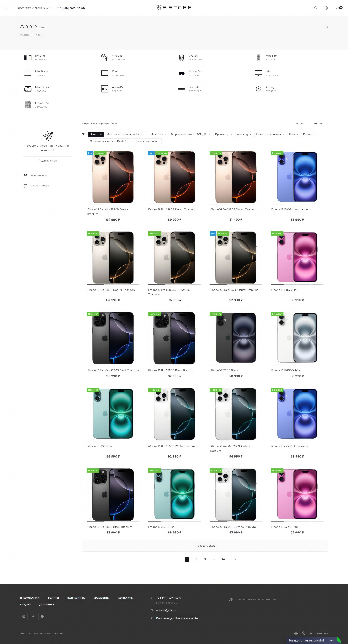348x644 pixels.
Task: Open the WhatsApp footer icon
Action: click(42, 616)
